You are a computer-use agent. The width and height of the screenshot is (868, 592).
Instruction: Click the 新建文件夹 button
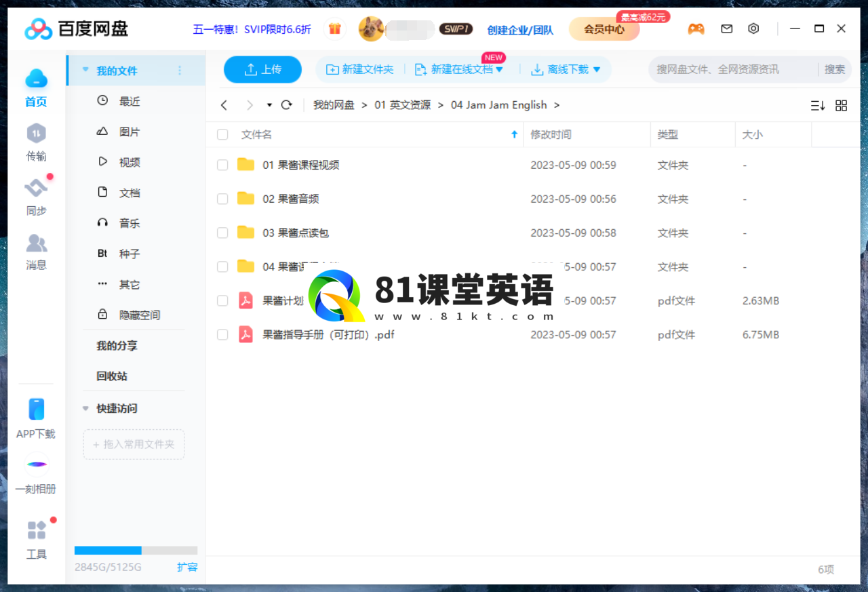(360, 69)
